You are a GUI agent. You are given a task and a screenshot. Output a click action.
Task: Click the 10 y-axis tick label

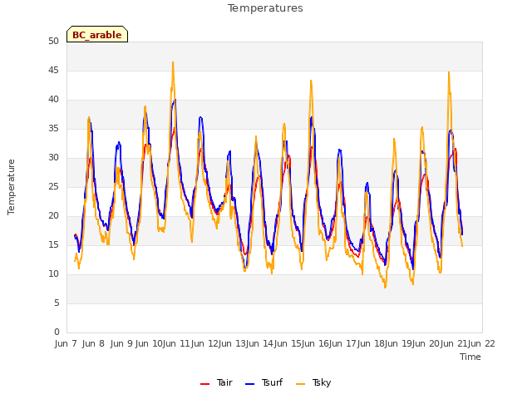tap(53, 273)
